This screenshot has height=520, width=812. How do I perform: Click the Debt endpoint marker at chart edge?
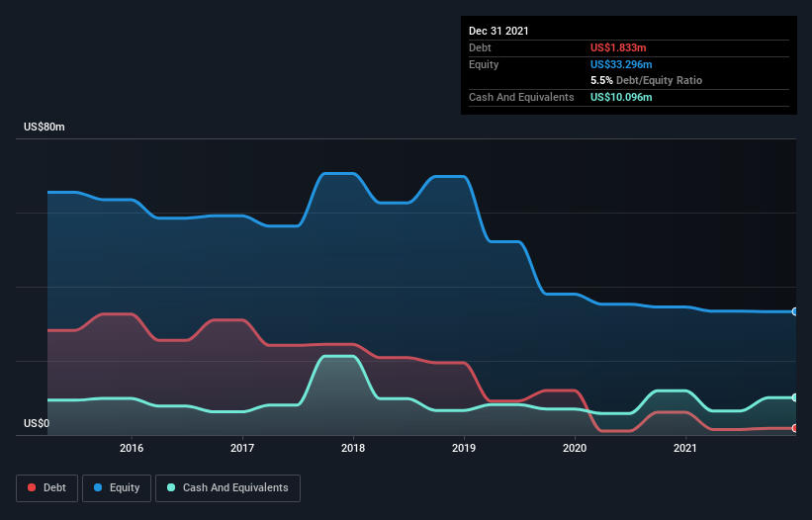coord(795,428)
